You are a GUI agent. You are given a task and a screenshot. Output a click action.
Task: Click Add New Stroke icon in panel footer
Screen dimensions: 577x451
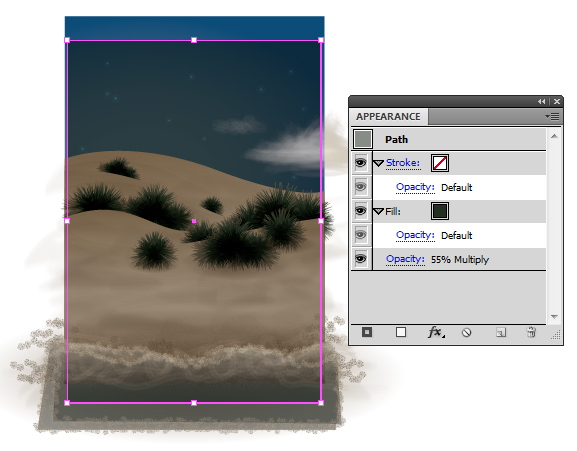[367, 333]
